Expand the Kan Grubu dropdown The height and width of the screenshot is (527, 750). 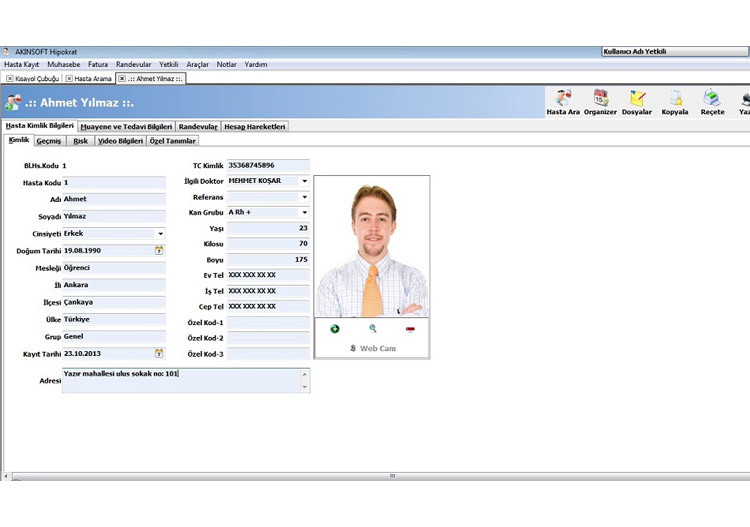pos(305,212)
